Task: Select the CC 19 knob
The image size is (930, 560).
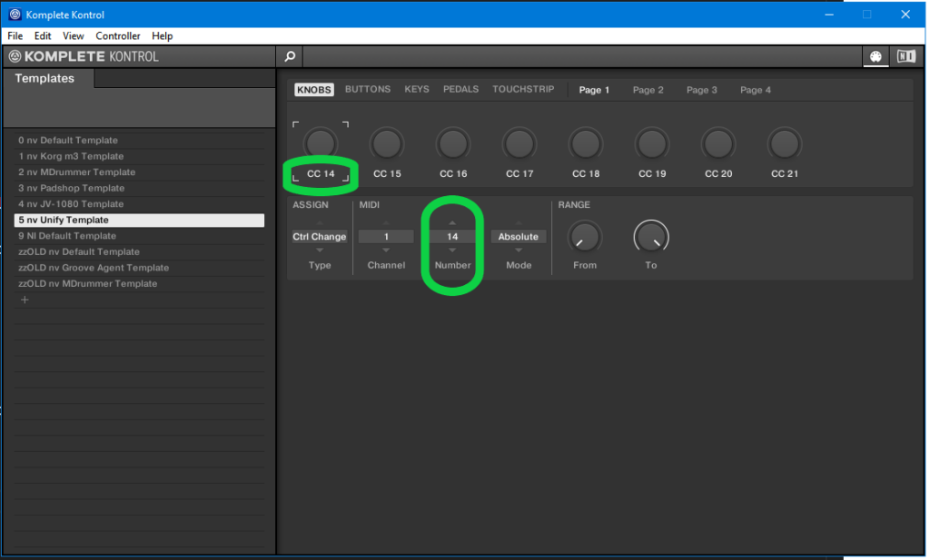Action: click(x=652, y=144)
